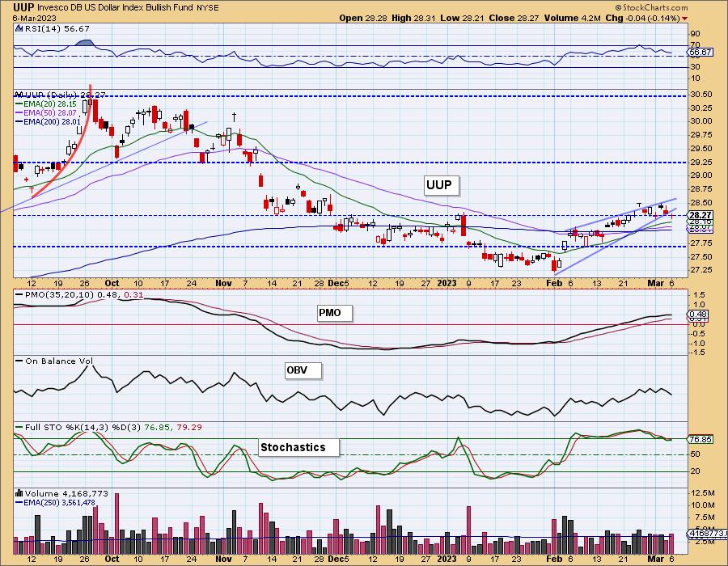The width and height of the screenshot is (728, 566).
Task: Click the 6-Mar-2023 date label
Action: tap(34, 18)
